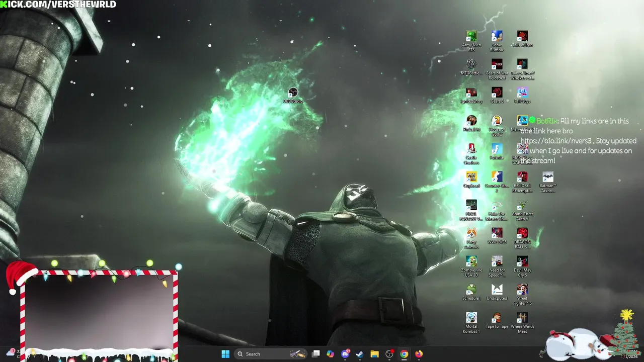Select the OBS Studio desktop shortcut
Screen dimensions: 644x362
click(x=293, y=95)
